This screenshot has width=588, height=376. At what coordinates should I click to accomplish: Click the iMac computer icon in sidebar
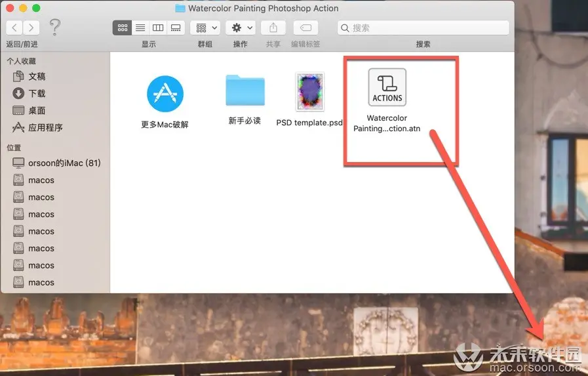click(18, 163)
